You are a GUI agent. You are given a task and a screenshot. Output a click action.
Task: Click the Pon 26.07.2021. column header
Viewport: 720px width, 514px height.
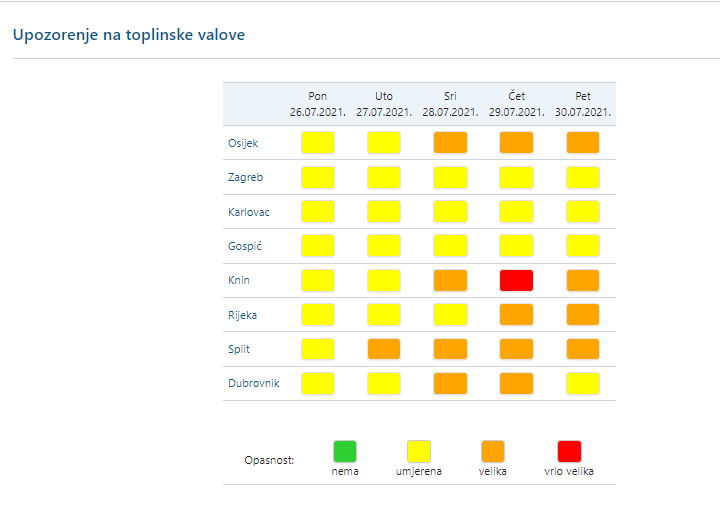pos(318,104)
